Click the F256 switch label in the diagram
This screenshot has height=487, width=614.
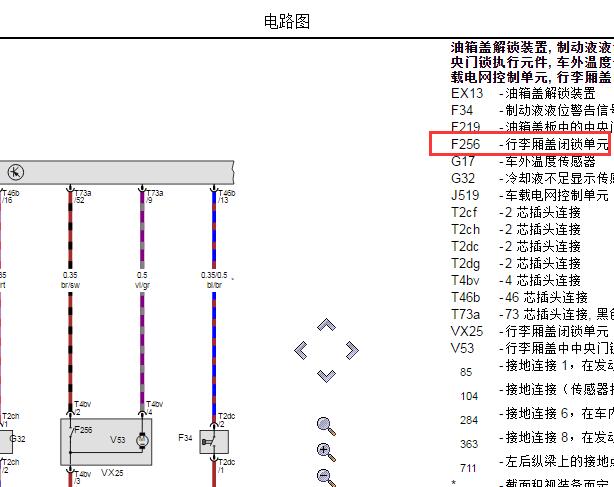point(83,430)
